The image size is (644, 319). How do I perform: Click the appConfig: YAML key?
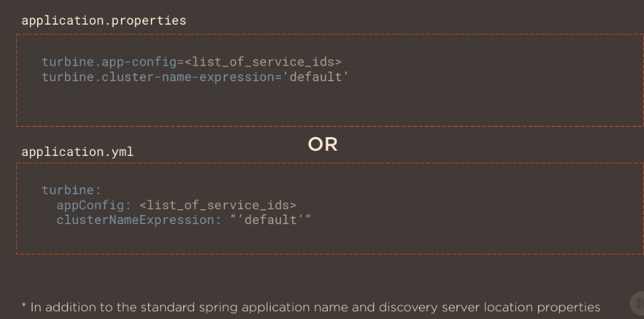[x=94, y=205]
